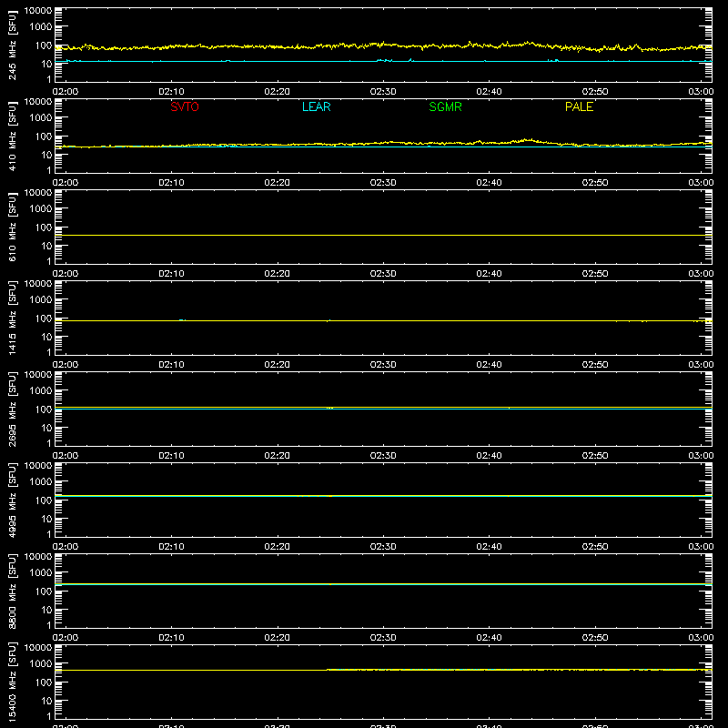Image resolution: width=728 pixels, height=728 pixels.
Task: Click 02:00 label under the 245 MHz plot
Action: [66, 92]
